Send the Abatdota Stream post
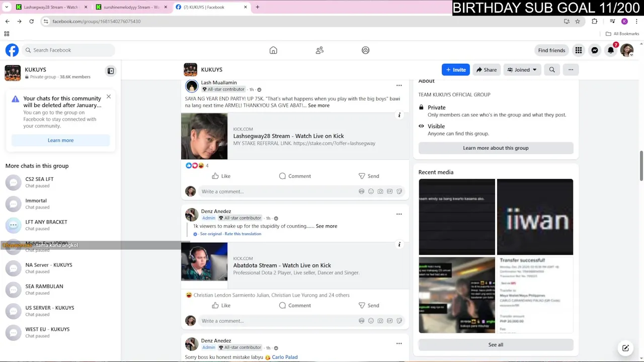 click(369, 306)
